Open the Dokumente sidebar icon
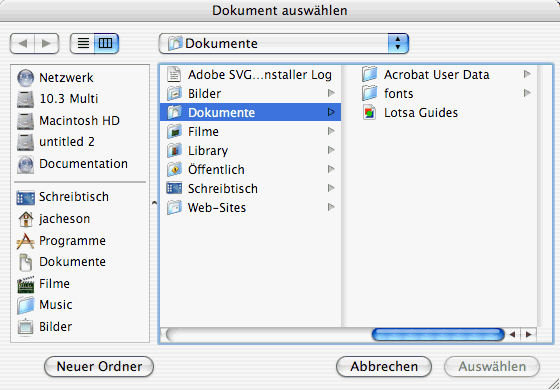The image size is (560, 390). (x=26, y=262)
